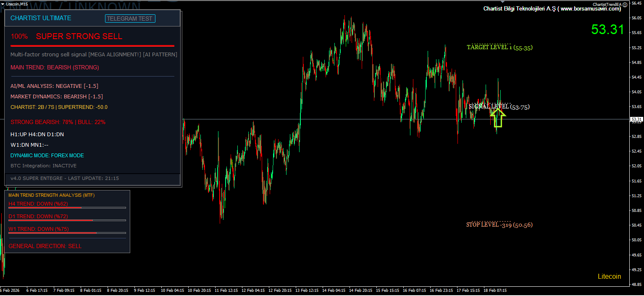Click the ChartistTrendEA smiley face icon

pyautogui.click(x=625, y=4)
